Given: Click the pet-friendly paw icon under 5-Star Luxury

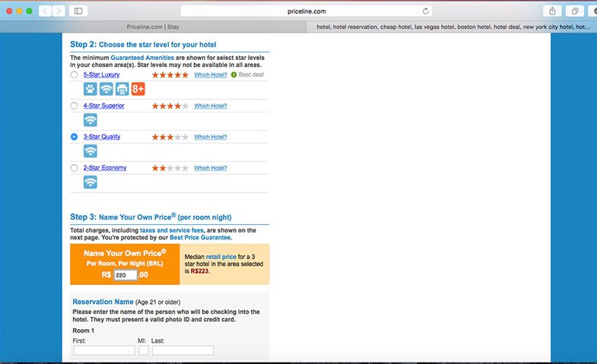Looking at the screenshot, I should (x=90, y=89).
